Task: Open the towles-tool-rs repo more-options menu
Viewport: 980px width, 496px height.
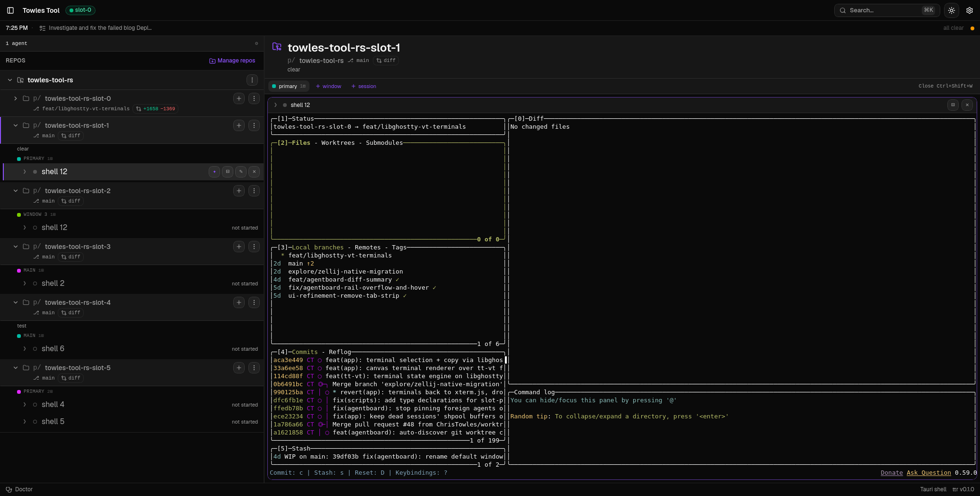Action: pyautogui.click(x=252, y=80)
